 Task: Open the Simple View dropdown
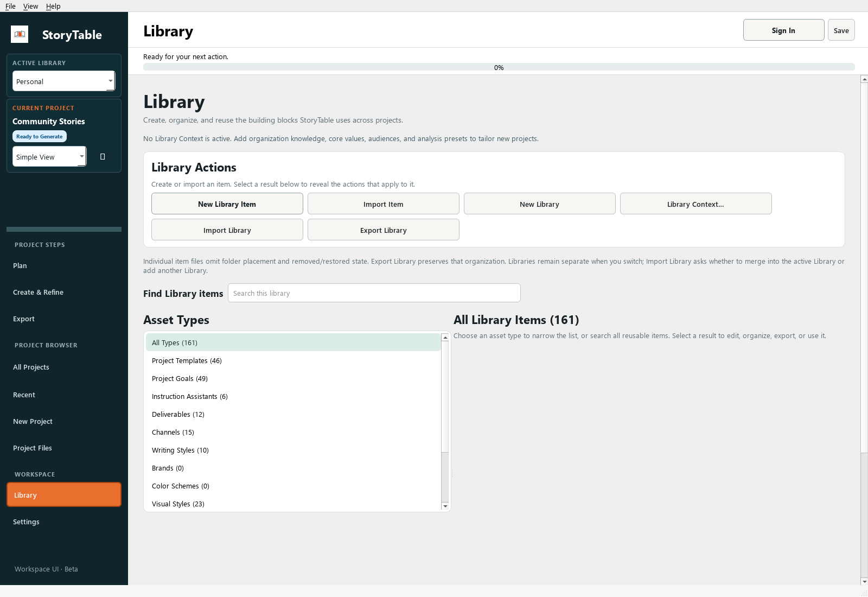point(49,157)
